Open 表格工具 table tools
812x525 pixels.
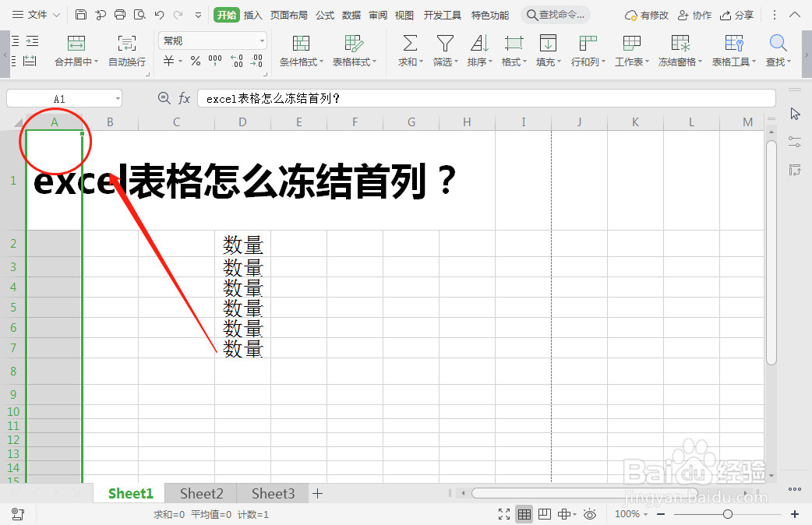coord(734,51)
